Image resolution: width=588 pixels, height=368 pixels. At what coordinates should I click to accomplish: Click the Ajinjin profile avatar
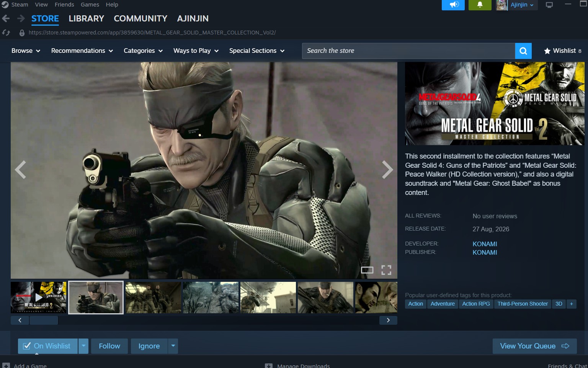click(x=502, y=5)
